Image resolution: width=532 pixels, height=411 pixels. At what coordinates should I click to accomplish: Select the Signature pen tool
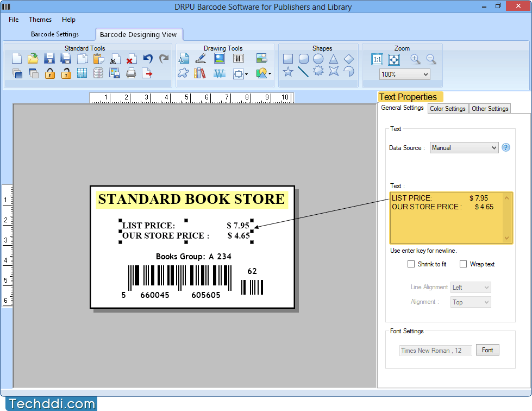(201, 58)
